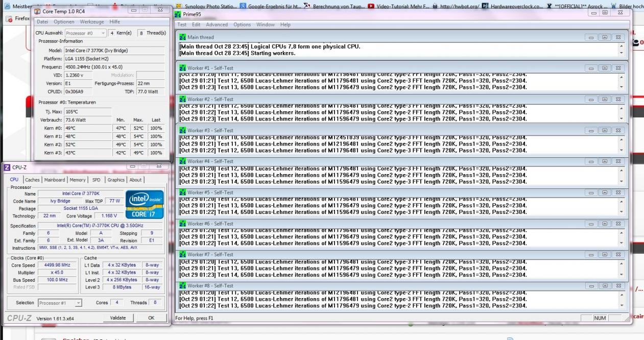Switch to the Graphics tab in CPU-Z
Viewport: 644px width, 340px height.
click(x=116, y=179)
